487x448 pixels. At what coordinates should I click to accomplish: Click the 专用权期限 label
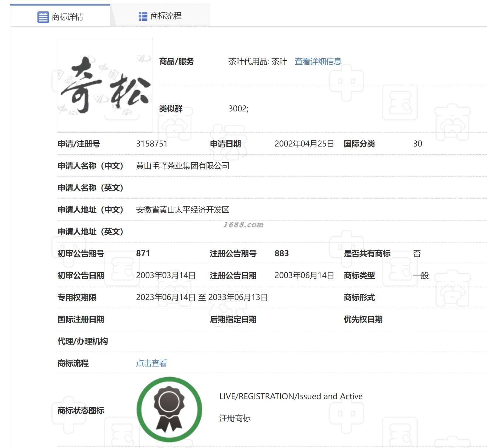tap(77, 297)
